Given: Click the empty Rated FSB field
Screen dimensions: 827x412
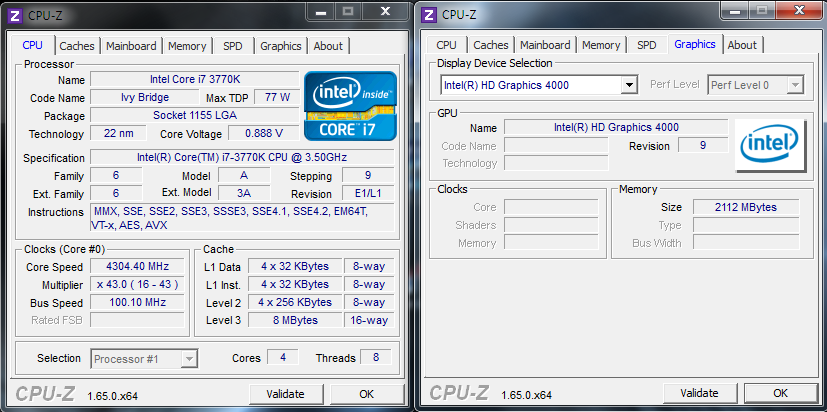Looking at the screenshot, I should [x=137, y=320].
